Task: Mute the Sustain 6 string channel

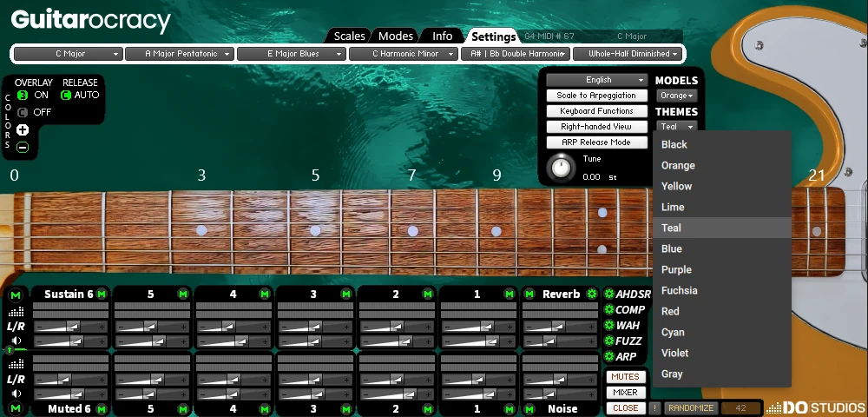Action: [x=102, y=294]
